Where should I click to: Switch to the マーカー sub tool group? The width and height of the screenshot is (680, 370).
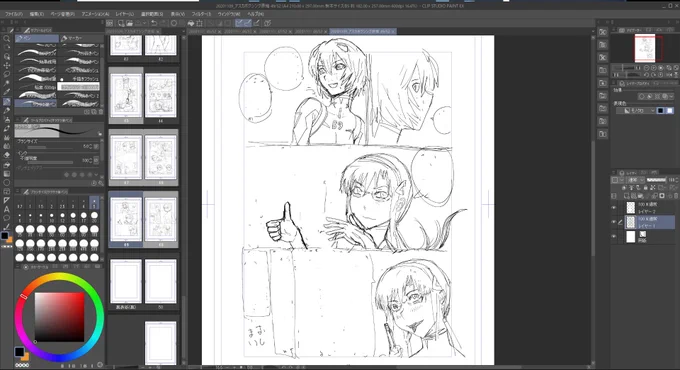tap(82, 38)
